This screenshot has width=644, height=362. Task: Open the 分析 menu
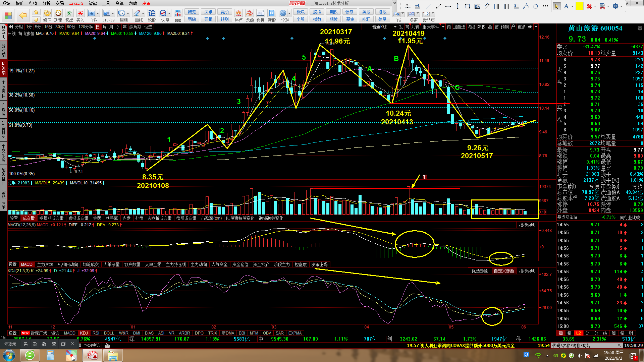[x=47, y=3]
